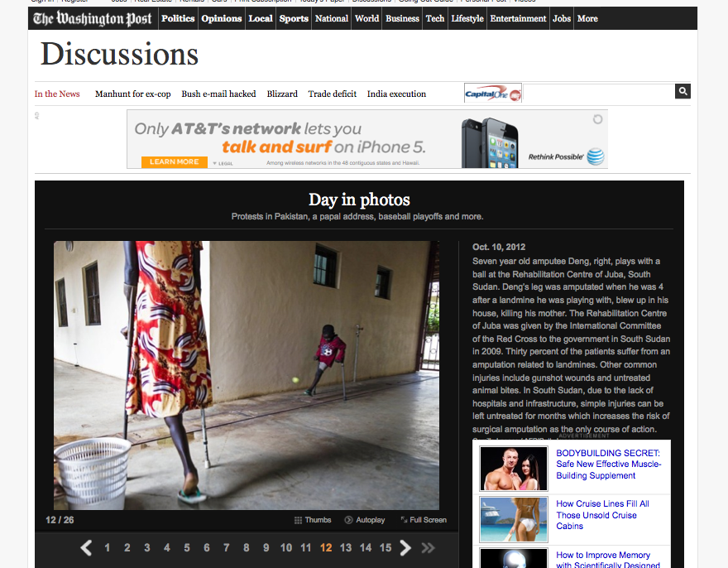
Task: Open the Jobs section
Action: click(x=562, y=18)
